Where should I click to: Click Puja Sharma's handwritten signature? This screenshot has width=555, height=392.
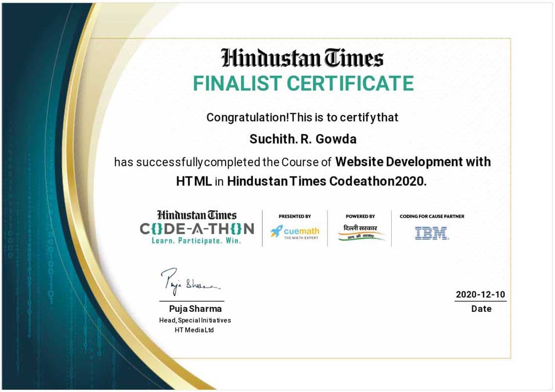pyautogui.click(x=190, y=281)
